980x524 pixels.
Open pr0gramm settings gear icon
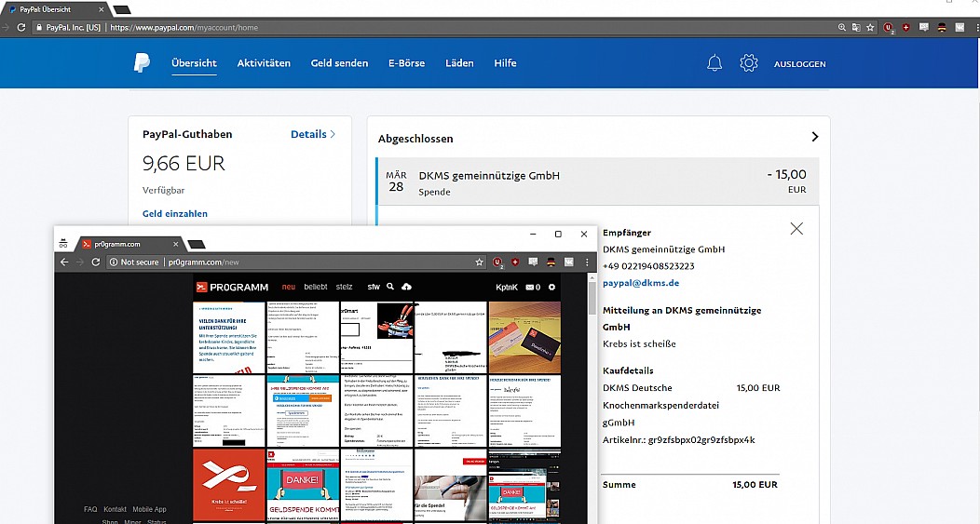(x=551, y=288)
